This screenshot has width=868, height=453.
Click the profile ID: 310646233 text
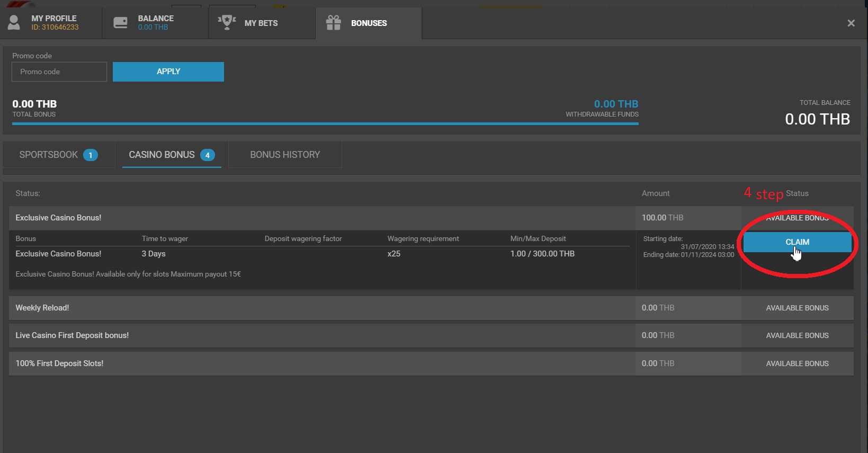click(55, 28)
